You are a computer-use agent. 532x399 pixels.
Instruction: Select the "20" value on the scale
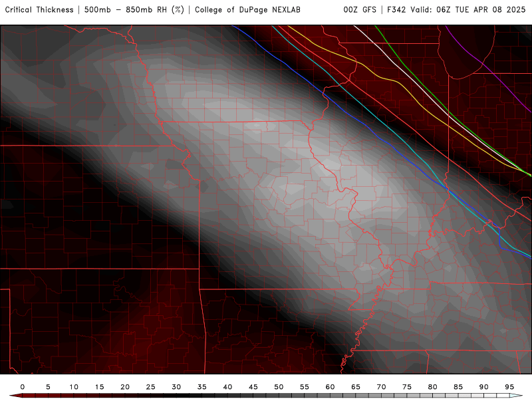coord(125,387)
